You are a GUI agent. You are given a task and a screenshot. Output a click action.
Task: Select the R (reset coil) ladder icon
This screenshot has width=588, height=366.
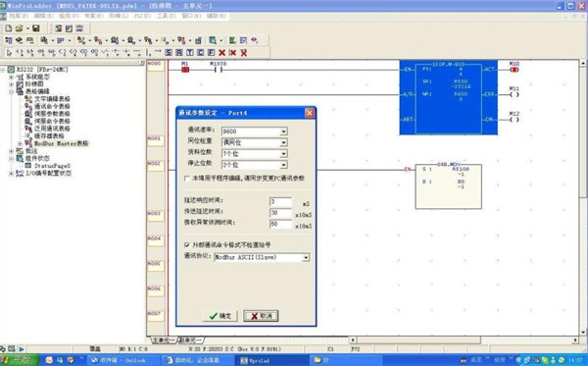point(179,53)
